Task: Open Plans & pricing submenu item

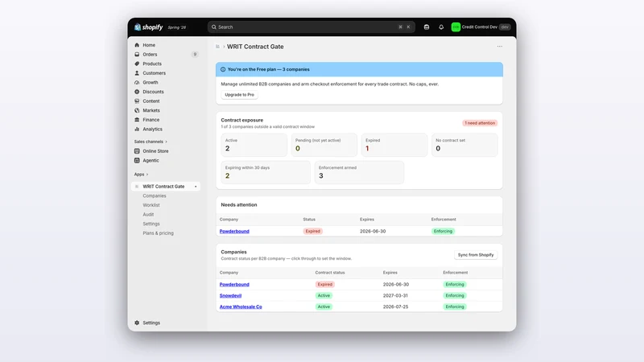Action: (158, 233)
